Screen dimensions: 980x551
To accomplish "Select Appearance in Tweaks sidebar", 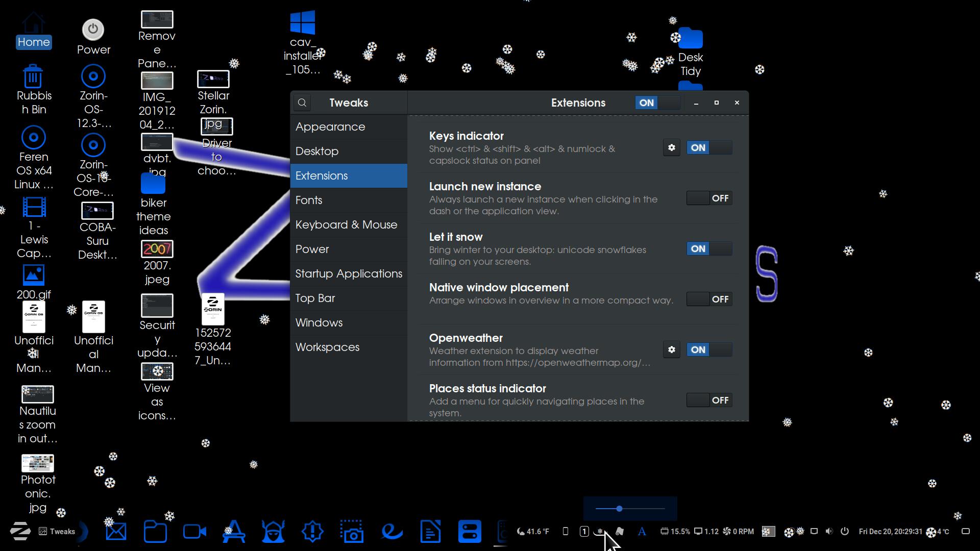I will tap(330, 127).
